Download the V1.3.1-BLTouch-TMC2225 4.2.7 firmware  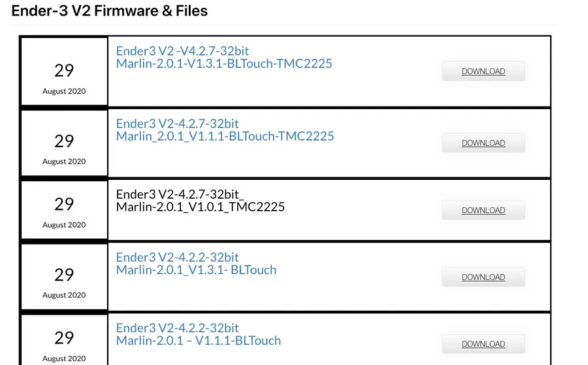pos(483,71)
